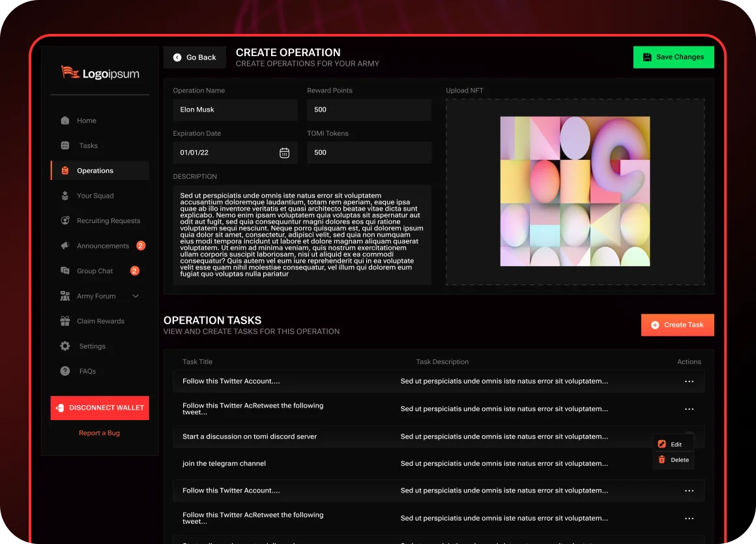Click the Claim Rewards gift icon
The image size is (756, 544).
[x=65, y=321]
